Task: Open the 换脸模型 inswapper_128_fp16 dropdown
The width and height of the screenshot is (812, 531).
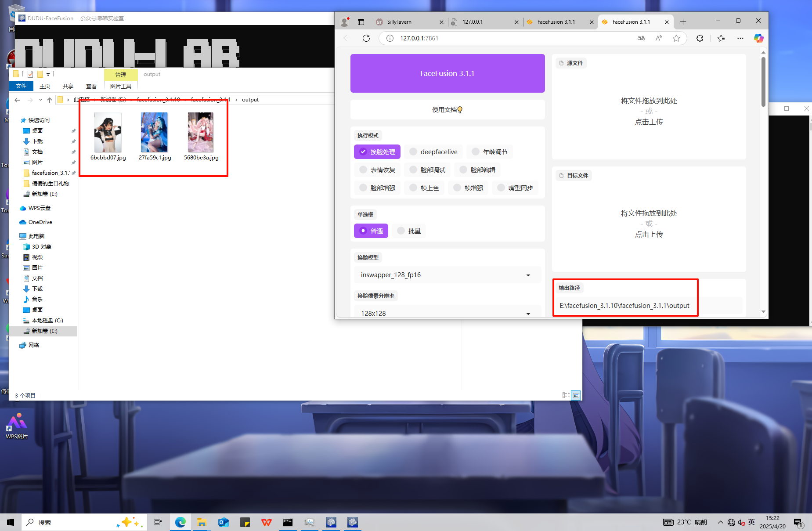Action: pyautogui.click(x=448, y=275)
